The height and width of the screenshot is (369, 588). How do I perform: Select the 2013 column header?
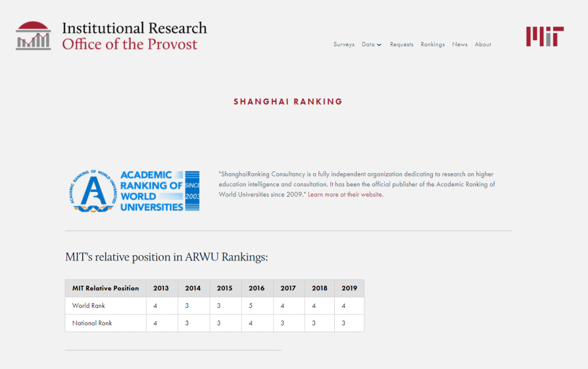point(162,288)
